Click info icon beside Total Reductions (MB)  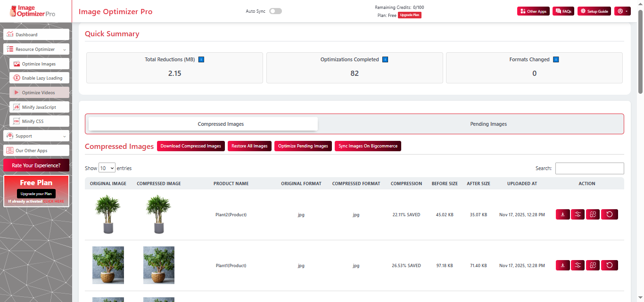[201, 59]
